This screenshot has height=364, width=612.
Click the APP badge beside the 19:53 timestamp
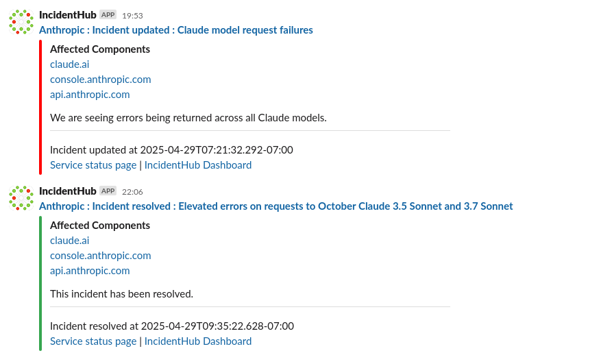(x=108, y=14)
